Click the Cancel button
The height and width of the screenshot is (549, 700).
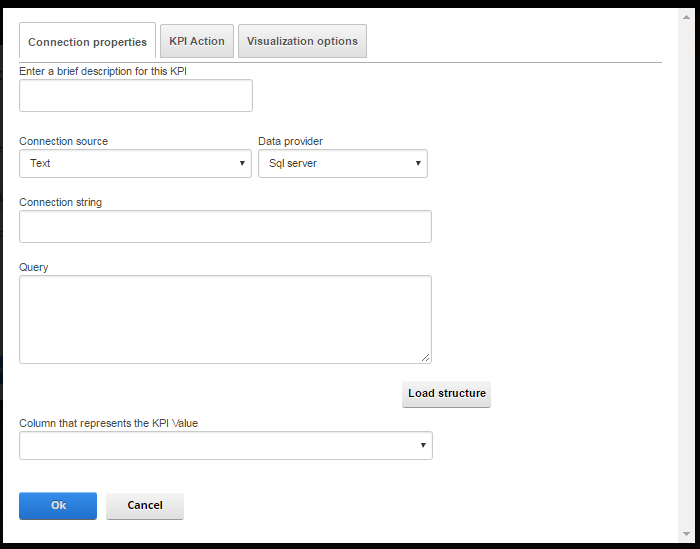pos(145,506)
